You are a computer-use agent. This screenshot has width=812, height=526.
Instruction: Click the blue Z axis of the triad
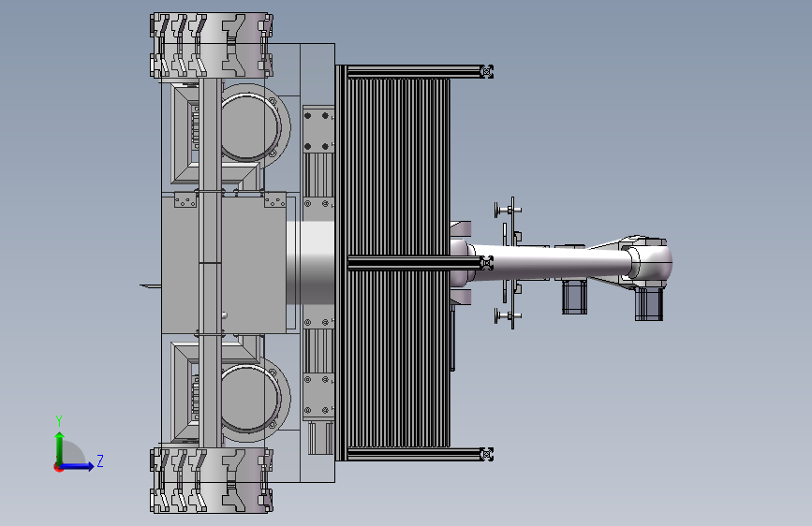pos(78,466)
